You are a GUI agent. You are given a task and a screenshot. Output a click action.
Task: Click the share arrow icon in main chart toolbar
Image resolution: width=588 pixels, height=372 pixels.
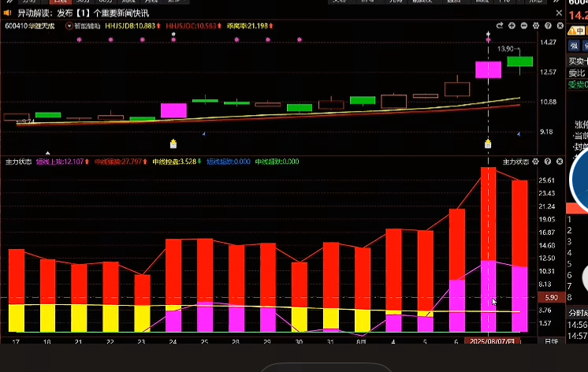[500, 25]
